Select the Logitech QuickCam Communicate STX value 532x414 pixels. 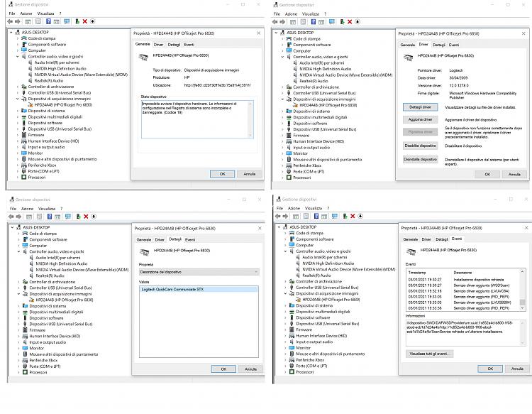[199, 289]
